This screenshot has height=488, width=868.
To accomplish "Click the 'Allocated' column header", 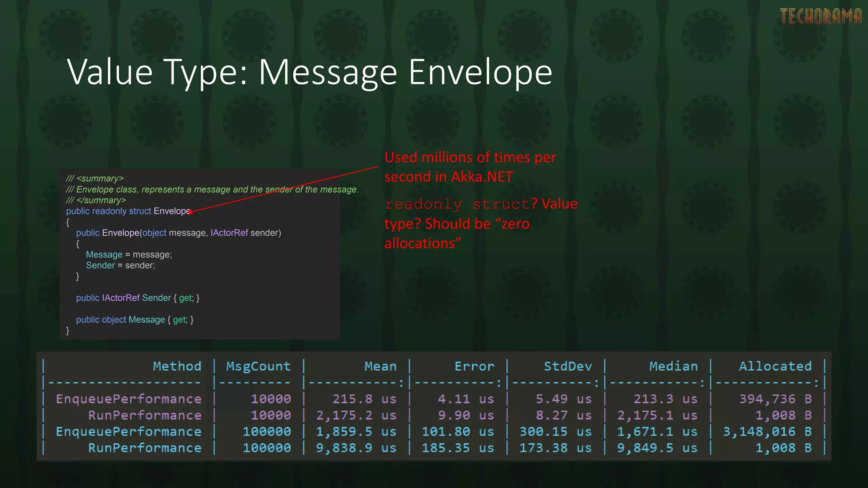I will [x=776, y=366].
